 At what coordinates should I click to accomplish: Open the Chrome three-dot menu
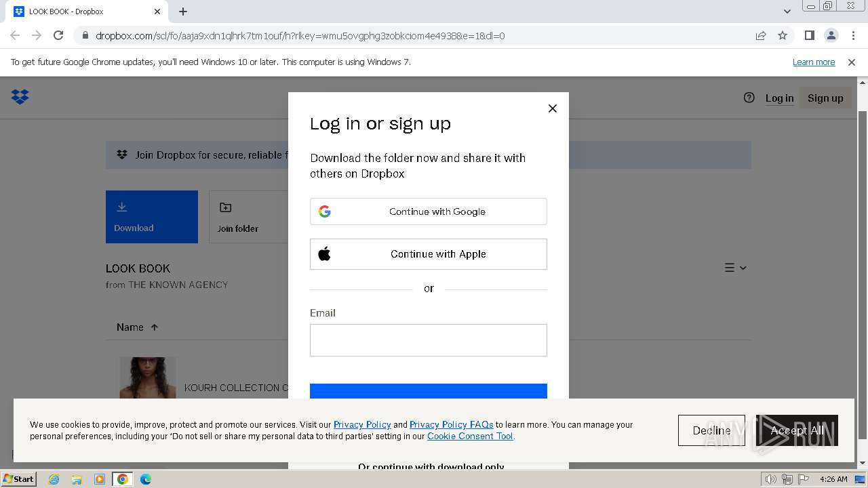coord(853,35)
